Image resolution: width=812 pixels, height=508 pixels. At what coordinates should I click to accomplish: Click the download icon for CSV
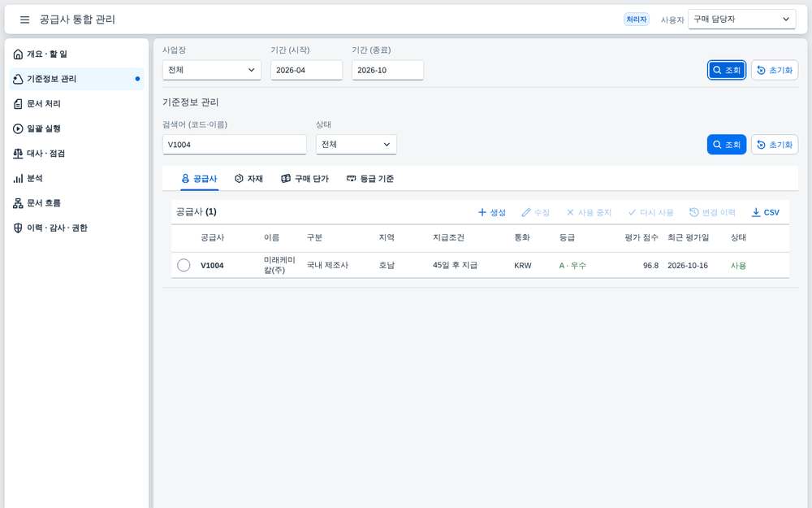click(x=756, y=212)
